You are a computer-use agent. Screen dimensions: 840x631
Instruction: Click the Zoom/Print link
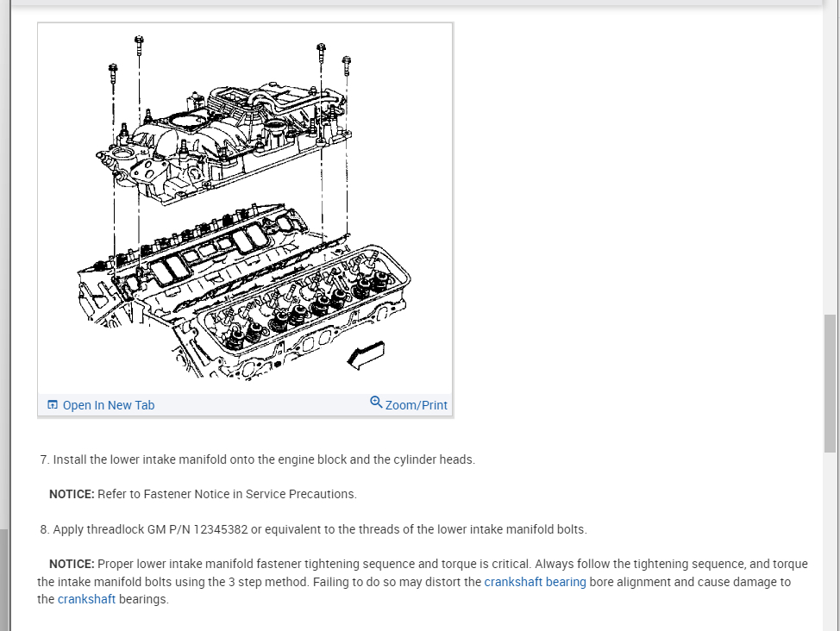pos(417,405)
